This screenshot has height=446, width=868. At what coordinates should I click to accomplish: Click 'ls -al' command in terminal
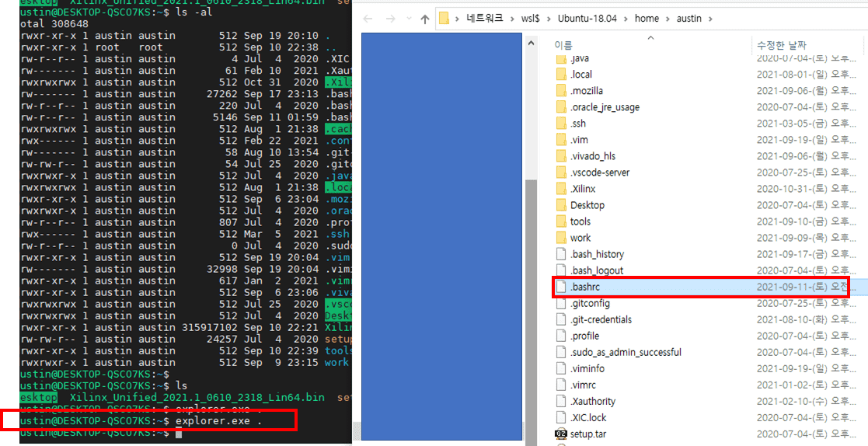(x=193, y=12)
